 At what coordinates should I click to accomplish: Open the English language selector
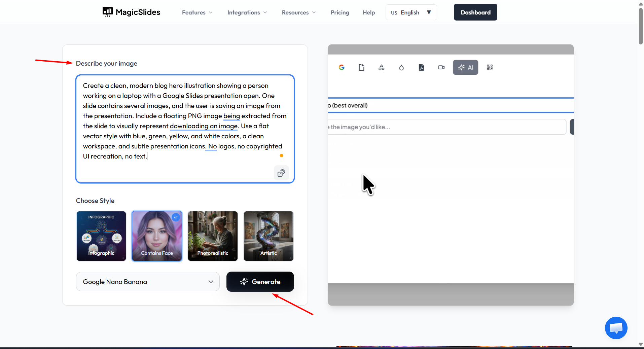coord(411,12)
